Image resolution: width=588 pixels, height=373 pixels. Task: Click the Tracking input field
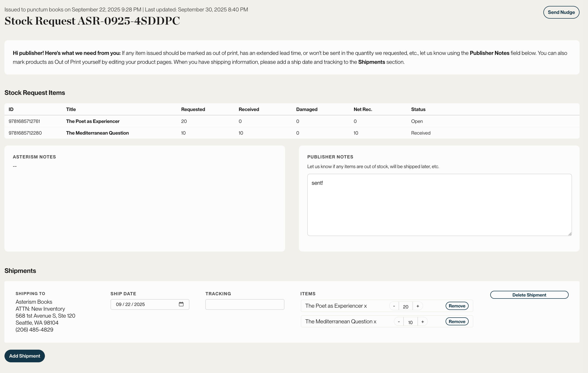click(x=245, y=304)
